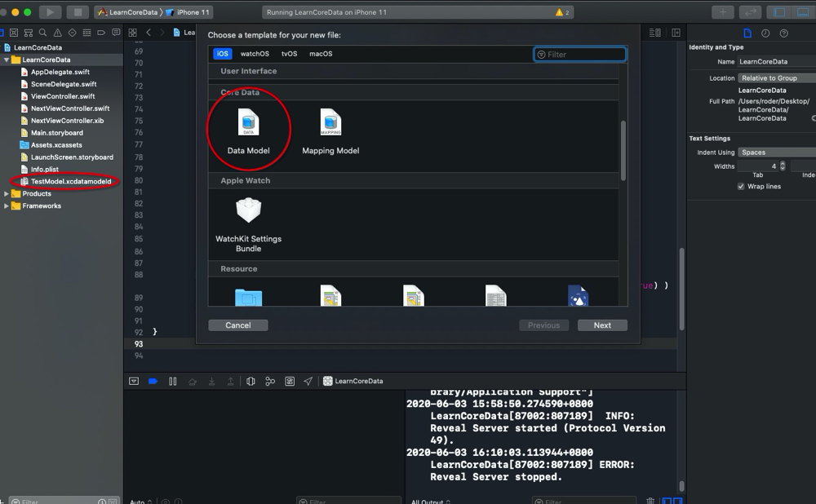Click the Next button
The width and height of the screenshot is (816, 504).
click(x=602, y=325)
